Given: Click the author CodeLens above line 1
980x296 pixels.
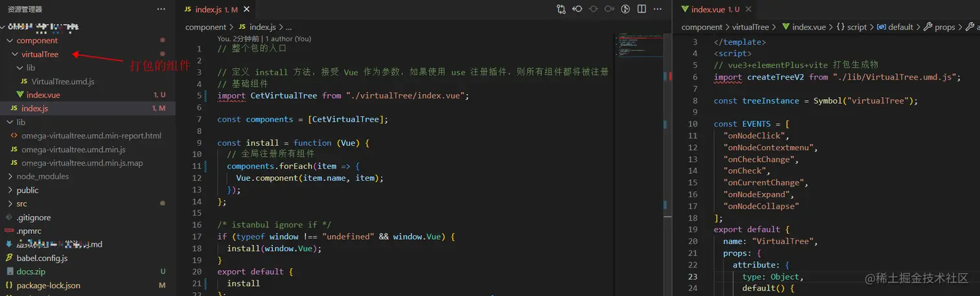Looking at the screenshot, I should [264, 39].
